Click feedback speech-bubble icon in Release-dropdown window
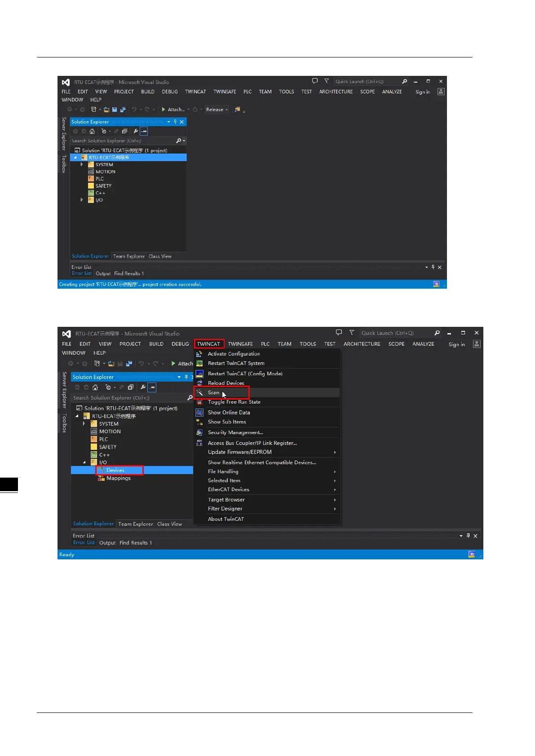Viewport: 535px width, 756px height. (315, 81)
